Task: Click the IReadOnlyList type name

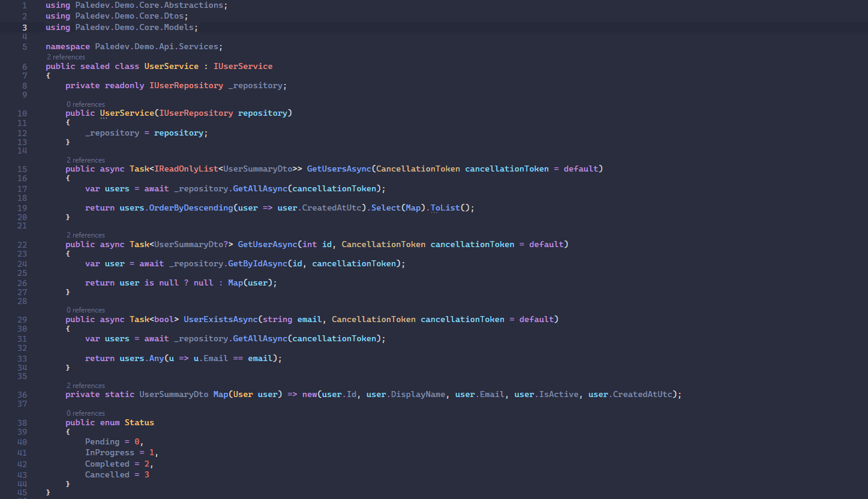Action: point(186,169)
